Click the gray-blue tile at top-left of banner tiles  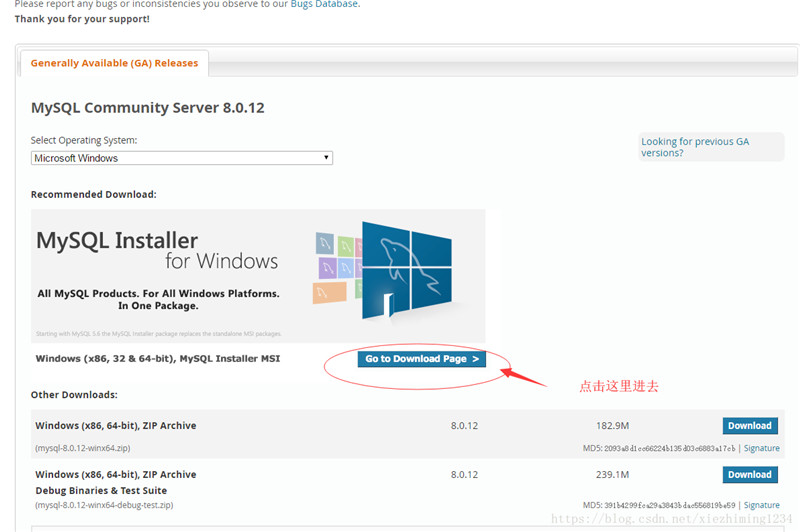tap(325, 243)
